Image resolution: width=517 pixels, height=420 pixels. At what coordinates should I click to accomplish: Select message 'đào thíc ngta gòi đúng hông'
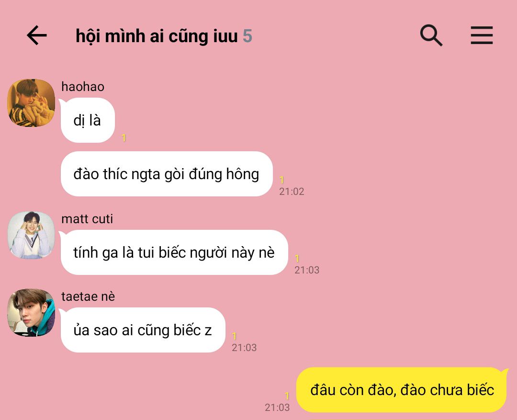pyautogui.click(x=167, y=174)
